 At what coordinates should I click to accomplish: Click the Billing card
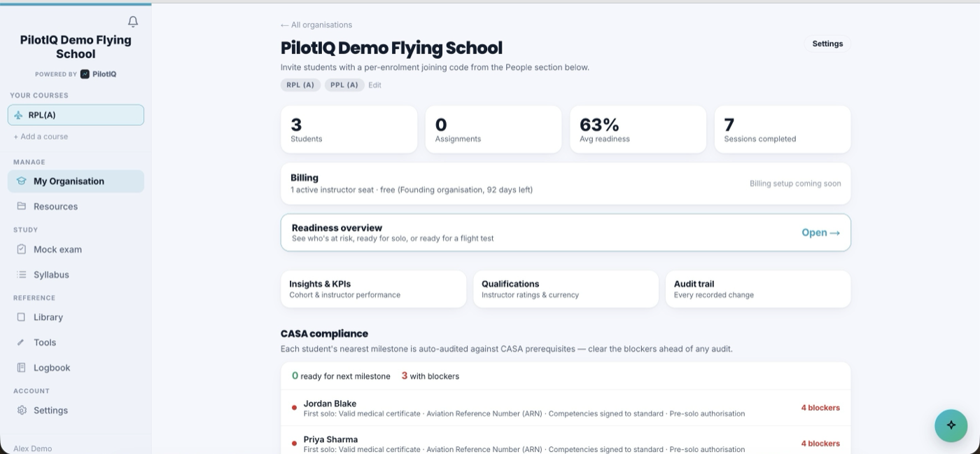[566, 184]
